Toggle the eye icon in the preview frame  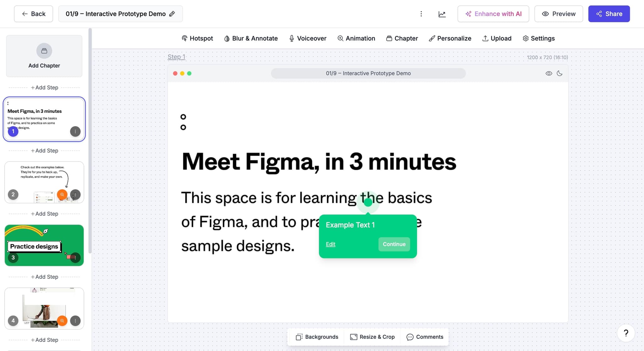pyautogui.click(x=548, y=73)
